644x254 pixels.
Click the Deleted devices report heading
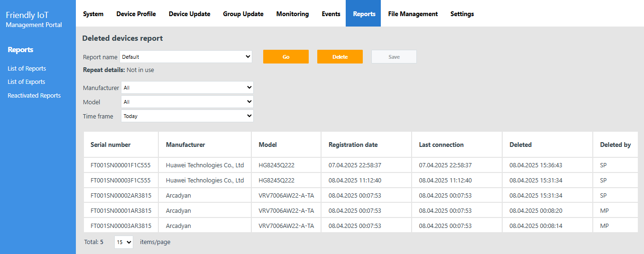point(122,38)
